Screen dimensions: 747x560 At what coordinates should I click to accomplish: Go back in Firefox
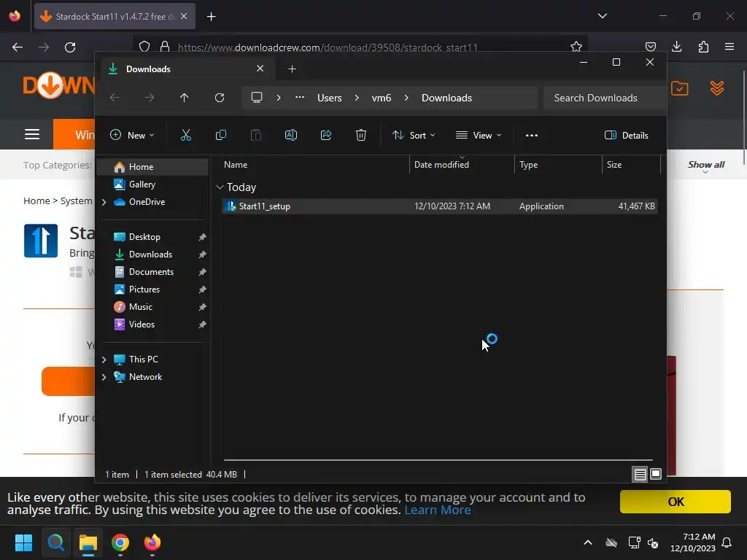click(x=18, y=47)
